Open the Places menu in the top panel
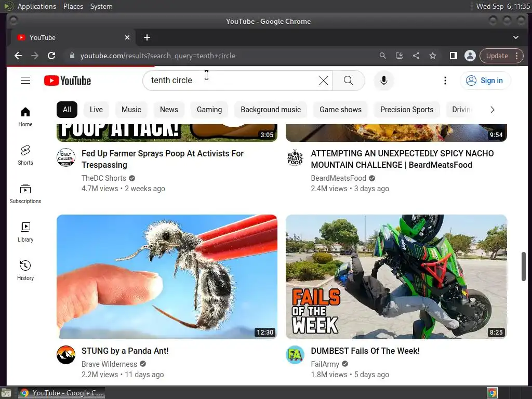The height and width of the screenshot is (399, 532). 73,6
